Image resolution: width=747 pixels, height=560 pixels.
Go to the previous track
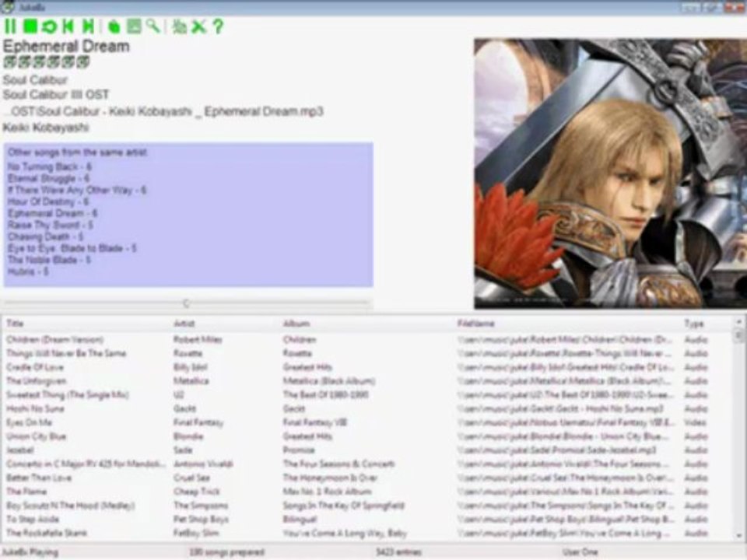pyautogui.click(x=68, y=26)
